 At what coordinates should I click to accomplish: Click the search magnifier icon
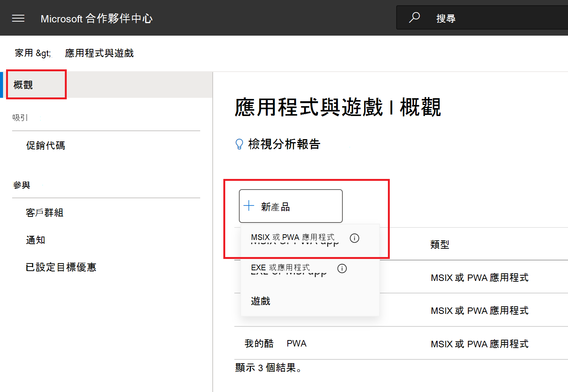[414, 17]
